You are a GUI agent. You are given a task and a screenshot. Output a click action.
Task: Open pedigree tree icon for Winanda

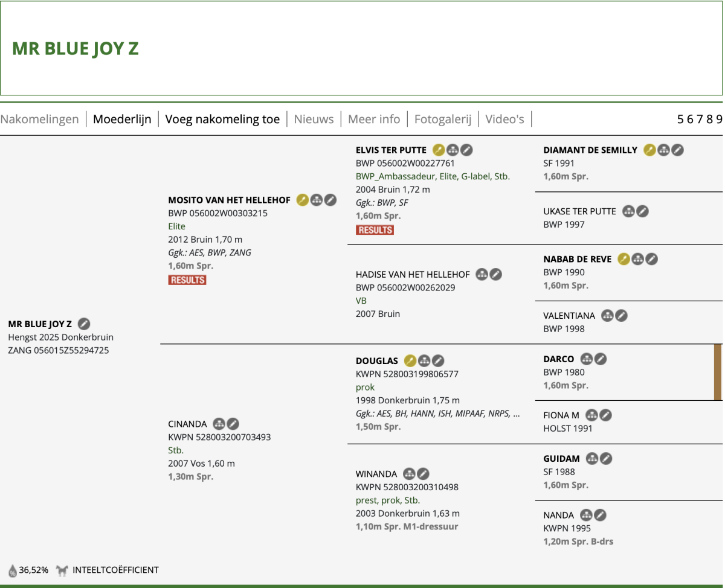point(409,474)
